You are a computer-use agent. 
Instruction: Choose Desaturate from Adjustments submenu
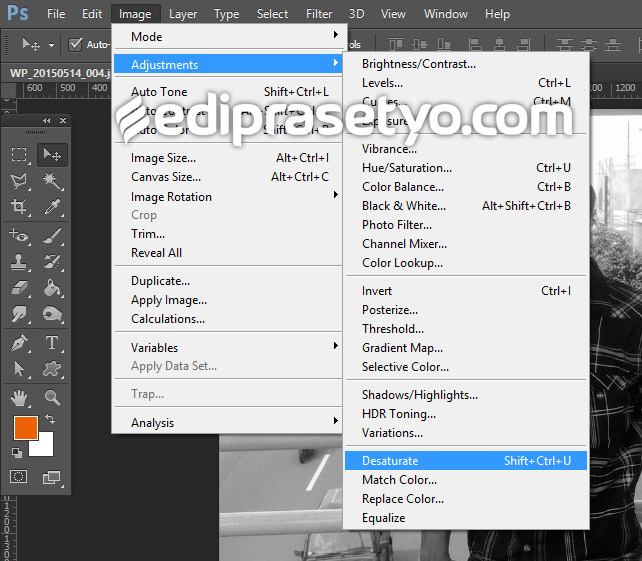coord(466,461)
